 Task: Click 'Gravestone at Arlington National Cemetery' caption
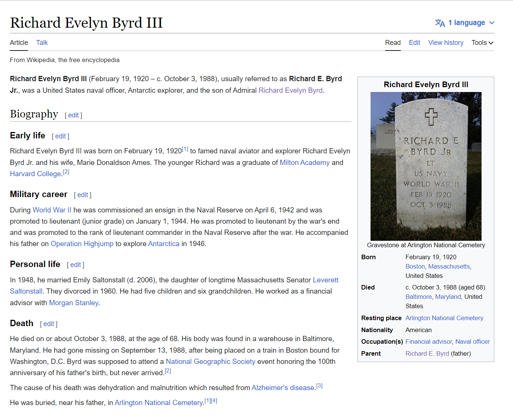tap(426, 245)
